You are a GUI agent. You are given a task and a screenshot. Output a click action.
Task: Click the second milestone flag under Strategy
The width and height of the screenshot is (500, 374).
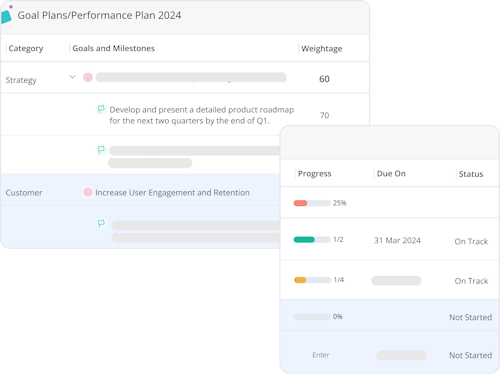coord(101,150)
